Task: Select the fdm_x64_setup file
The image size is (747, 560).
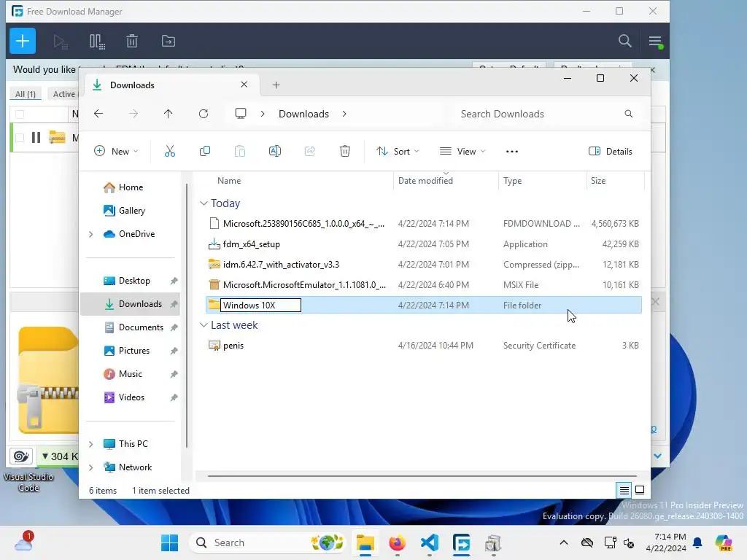Action: coord(424,244)
